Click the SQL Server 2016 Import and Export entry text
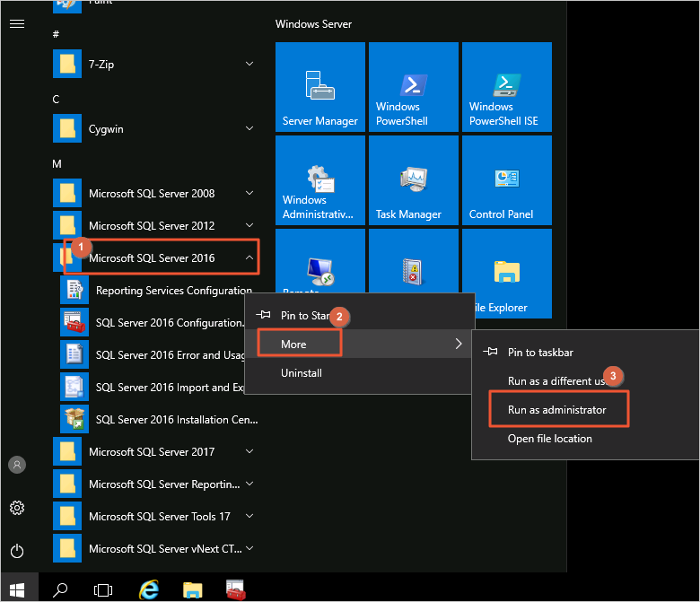Viewport: 700px width, 602px height. point(171,388)
